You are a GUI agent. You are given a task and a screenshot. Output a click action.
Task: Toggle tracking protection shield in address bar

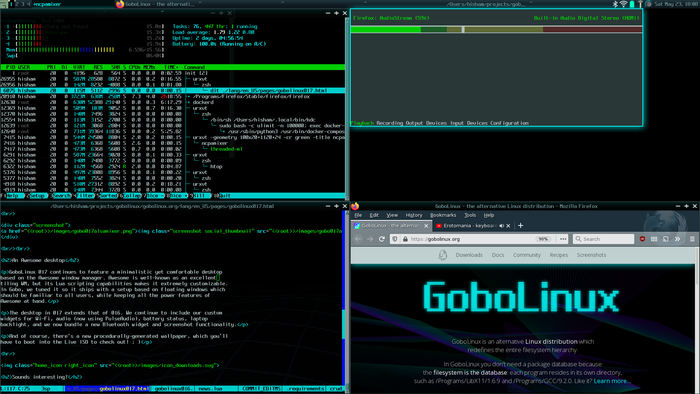coord(395,239)
